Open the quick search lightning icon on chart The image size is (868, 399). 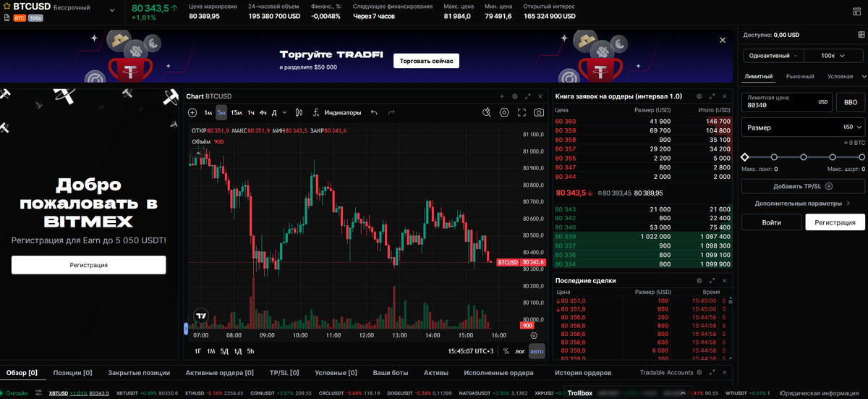487,112
